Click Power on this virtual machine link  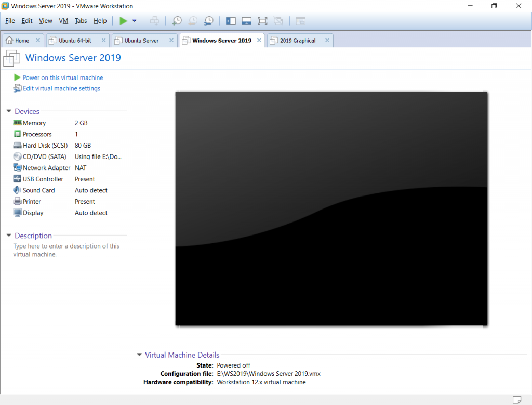coord(63,77)
